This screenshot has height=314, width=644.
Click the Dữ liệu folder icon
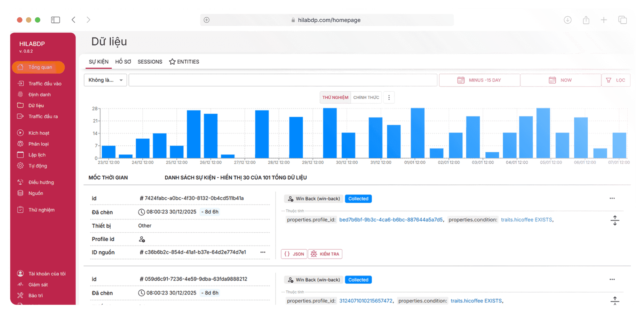[x=21, y=105]
